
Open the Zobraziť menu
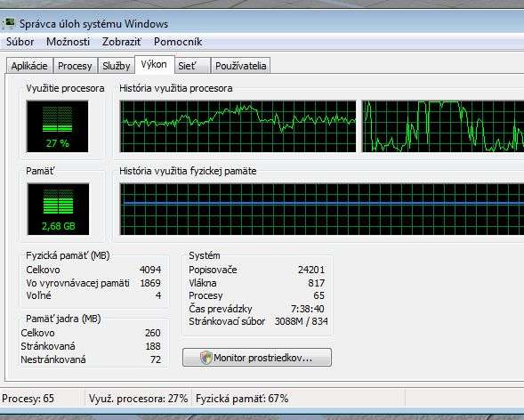[x=122, y=42]
